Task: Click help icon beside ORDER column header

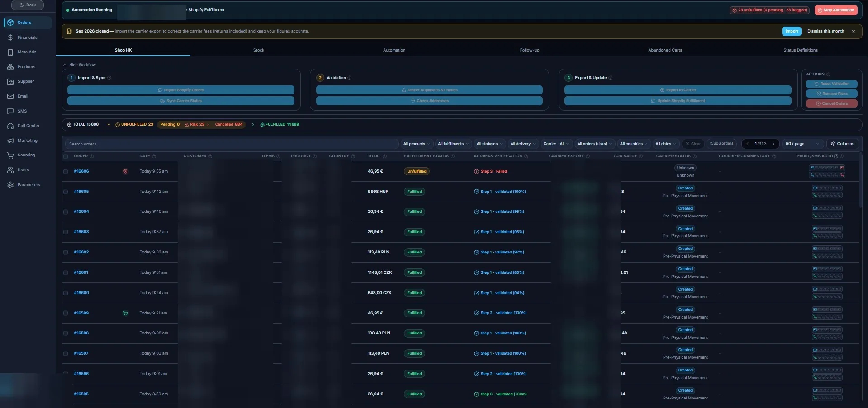Action: point(92,156)
